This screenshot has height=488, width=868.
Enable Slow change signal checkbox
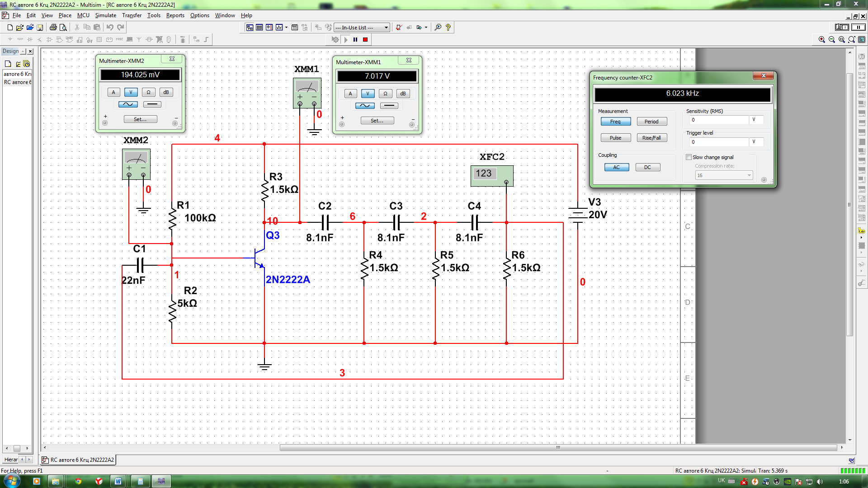click(x=689, y=157)
